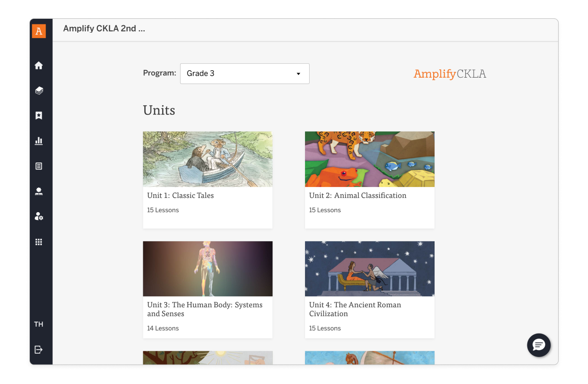Open the stacked books icon in sidebar
The width and height of the screenshot is (588, 384).
pos(39,90)
